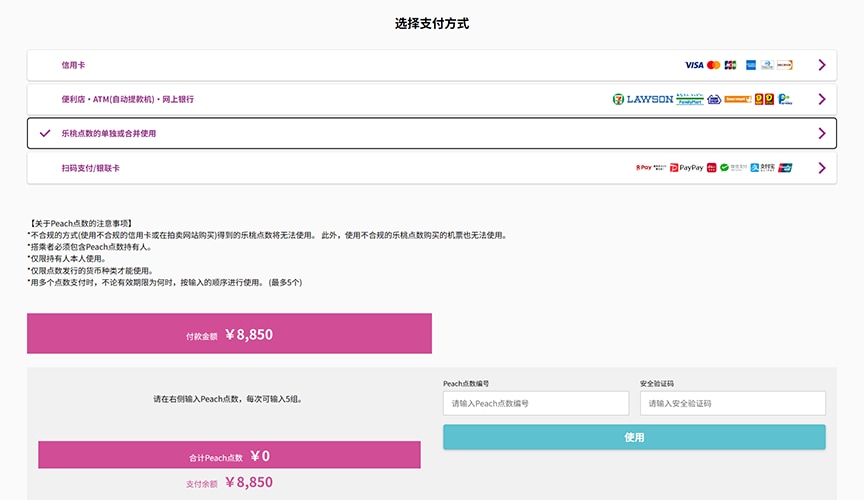This screenshot has width=864, height=500.
Task: Click the American Express logo
Action: [751, 65]
